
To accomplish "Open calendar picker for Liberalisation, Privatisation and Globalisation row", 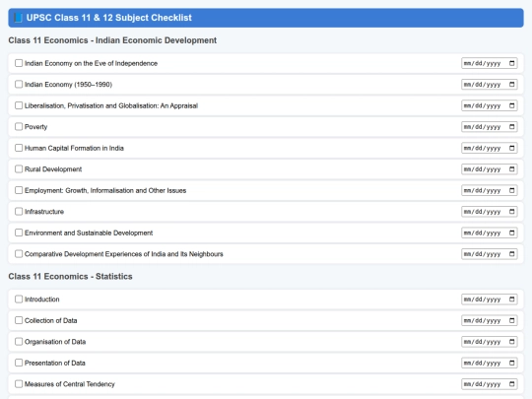I will tap(512, 105).
